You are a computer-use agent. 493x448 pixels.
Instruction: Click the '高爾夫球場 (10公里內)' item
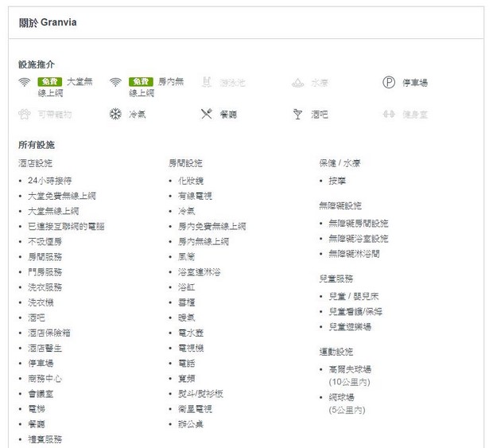point(350,376)
